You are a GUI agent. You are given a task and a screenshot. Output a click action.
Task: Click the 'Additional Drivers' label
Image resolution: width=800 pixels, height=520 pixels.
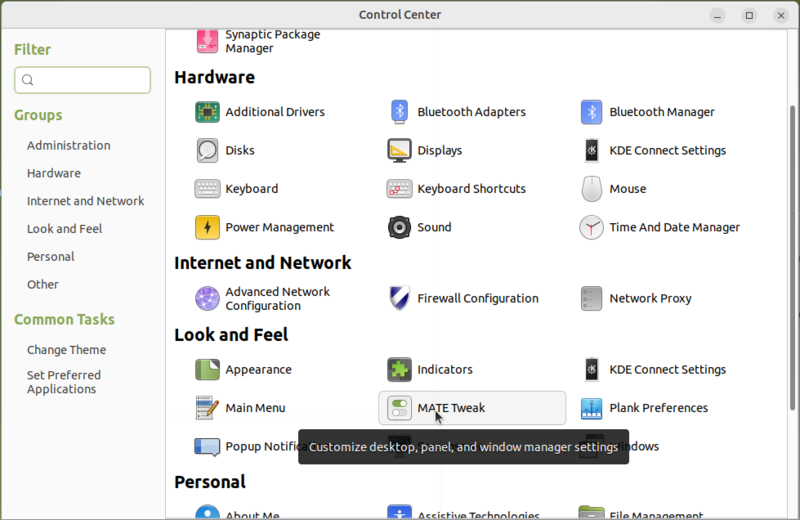[x=275, y=112]
